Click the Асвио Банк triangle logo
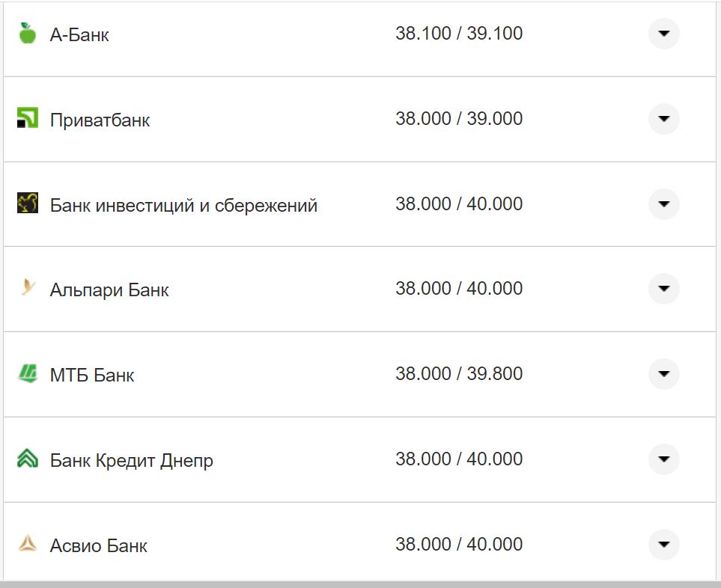The width and height of the screenshot is (721, 588). (x=28, y=544)
